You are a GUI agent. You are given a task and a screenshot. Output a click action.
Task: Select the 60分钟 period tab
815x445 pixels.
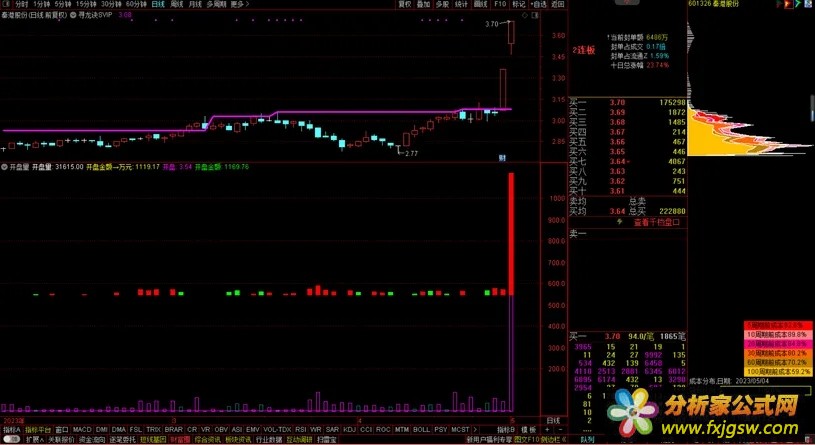point(136,4)
